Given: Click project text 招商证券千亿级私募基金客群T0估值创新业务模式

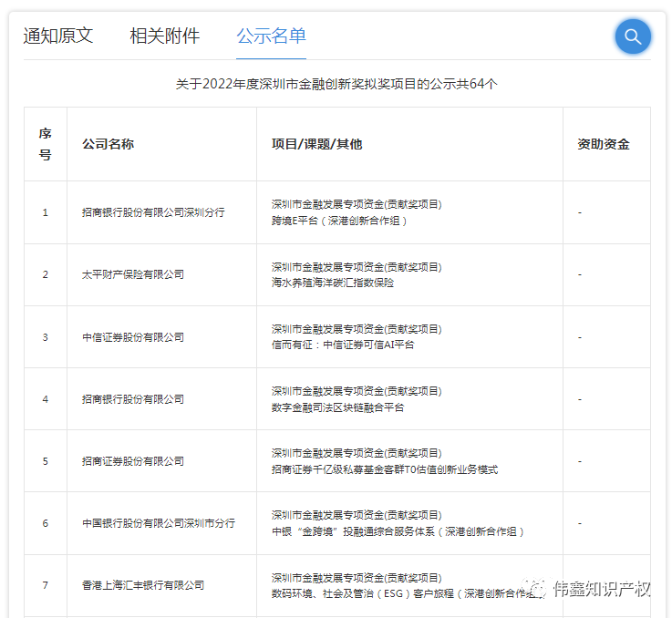Looking at the screenshot, I should tap(385, 469).
